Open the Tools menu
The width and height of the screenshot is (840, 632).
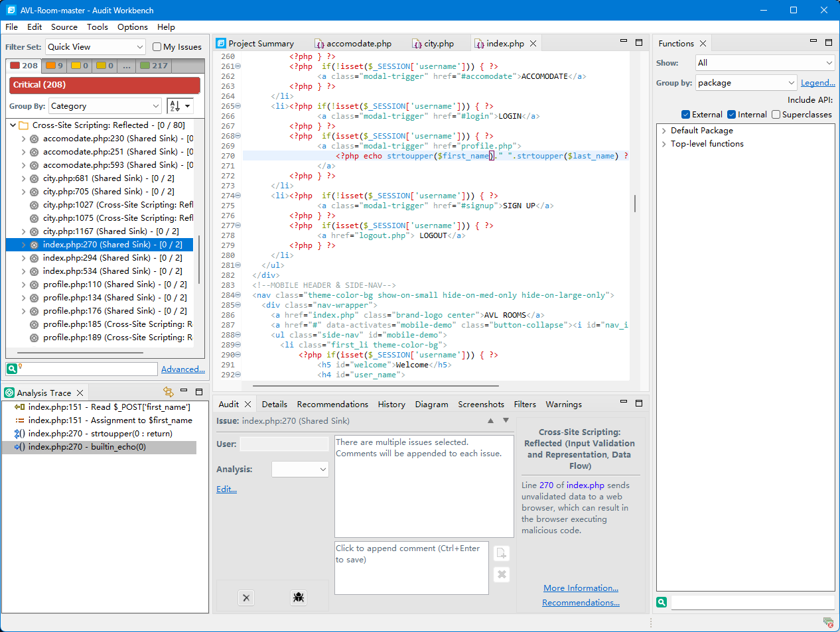(x=97, y=27)
